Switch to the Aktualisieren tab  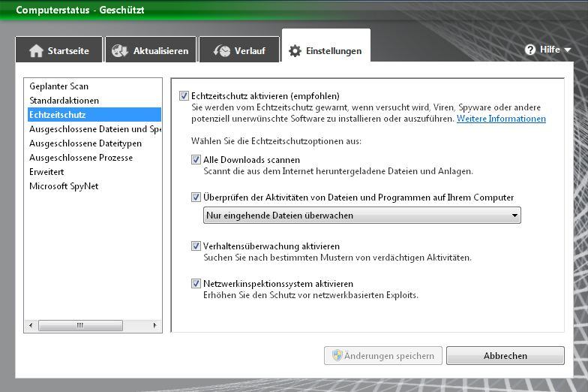tap(151, 50)
